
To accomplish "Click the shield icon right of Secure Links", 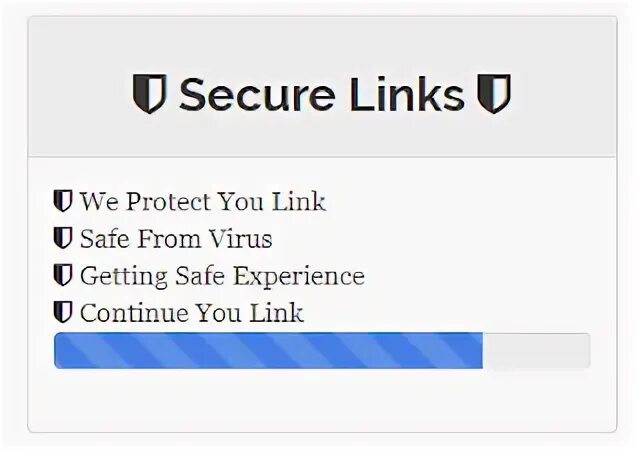I will coord(494,94).
